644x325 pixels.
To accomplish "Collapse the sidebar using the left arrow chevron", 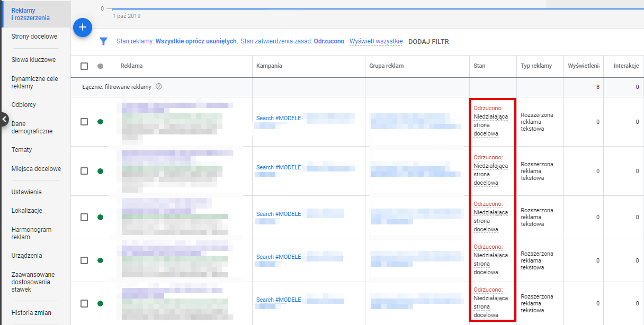I will click(x=4, y=120).
